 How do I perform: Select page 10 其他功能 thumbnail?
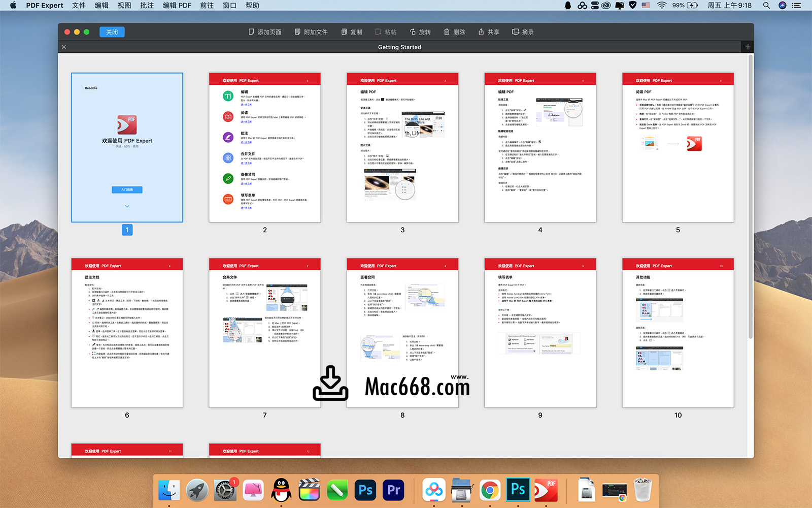tap(678, 333)
